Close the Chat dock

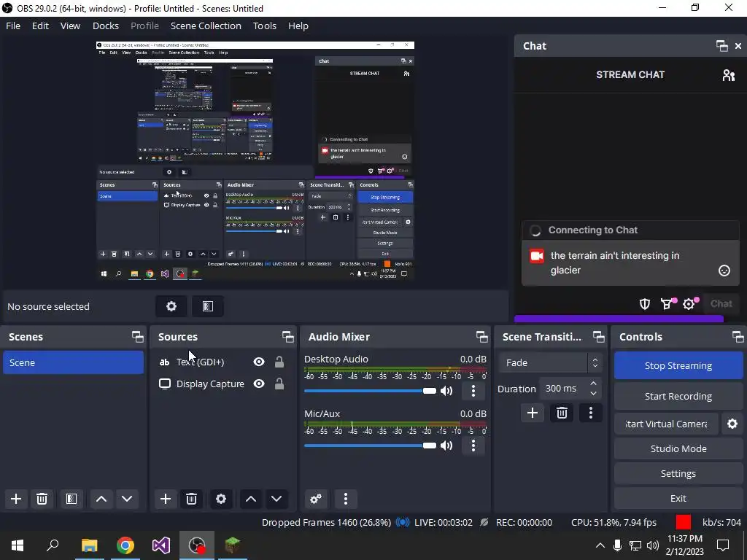coord(738,46)
